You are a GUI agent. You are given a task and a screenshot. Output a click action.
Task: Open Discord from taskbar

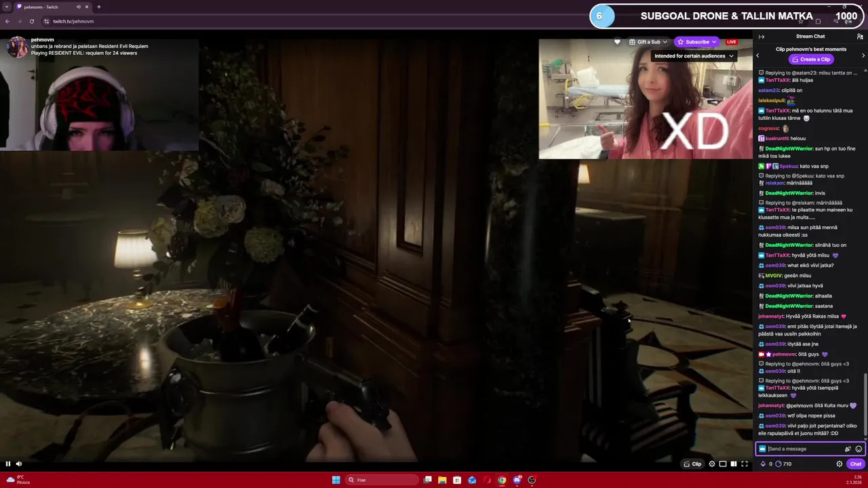(x=517, y=480)
